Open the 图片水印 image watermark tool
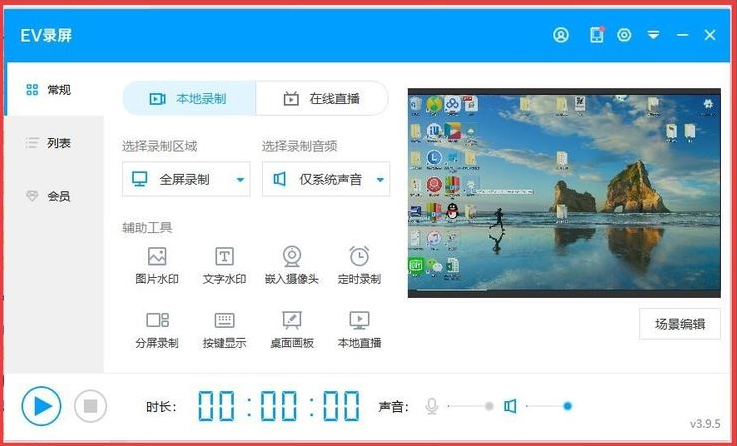Image resolution: width=737 pixels, height=446 pixels. tap(157, 266)
